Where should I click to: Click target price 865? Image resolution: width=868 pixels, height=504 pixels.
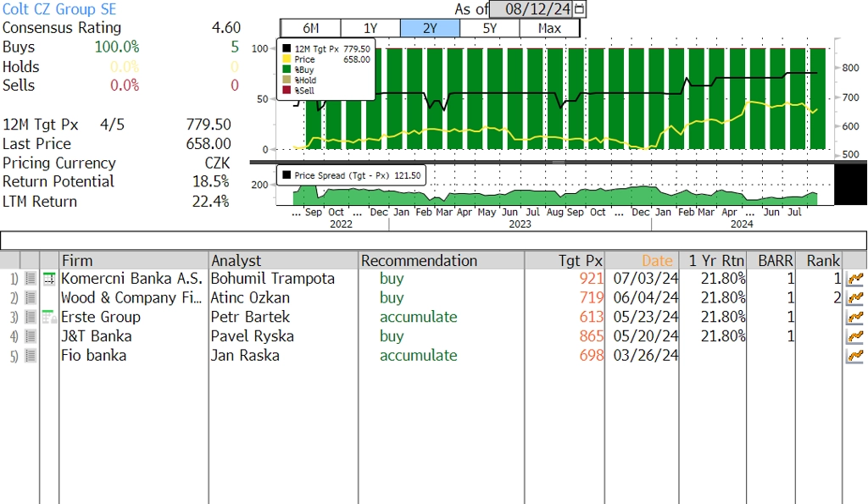(591, 336)
